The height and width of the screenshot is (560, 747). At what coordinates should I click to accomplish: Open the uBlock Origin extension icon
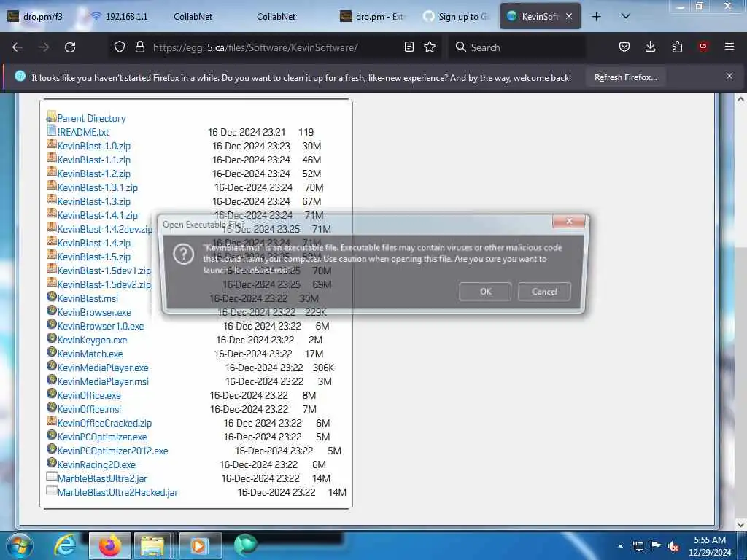pos(703,47)
